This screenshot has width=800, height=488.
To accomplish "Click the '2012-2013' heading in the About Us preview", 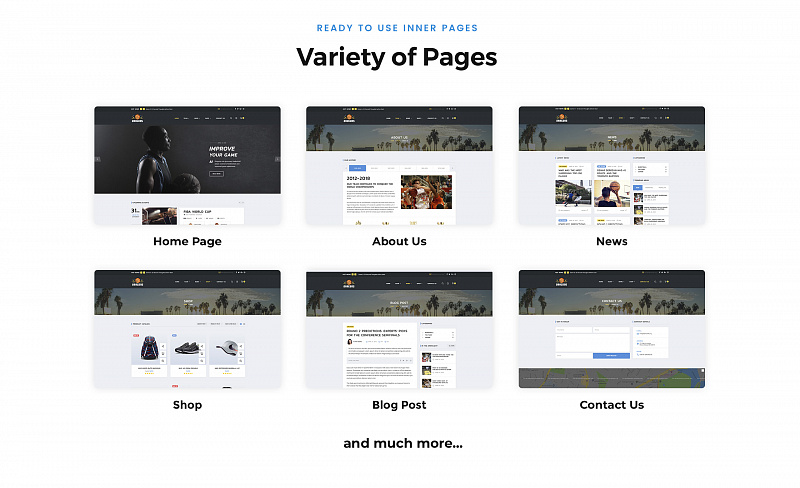I will click(359, 179).
